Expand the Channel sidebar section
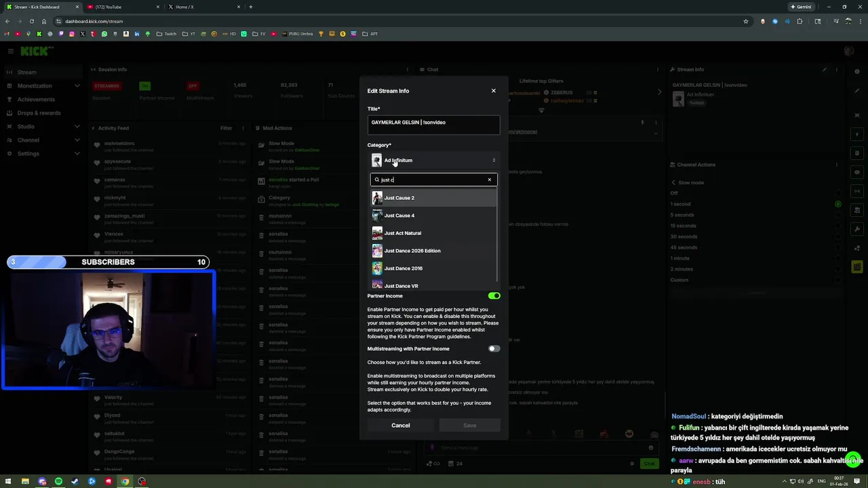This screenshot has width=868, height=488. pyautogui.click(x=43, y=140)
